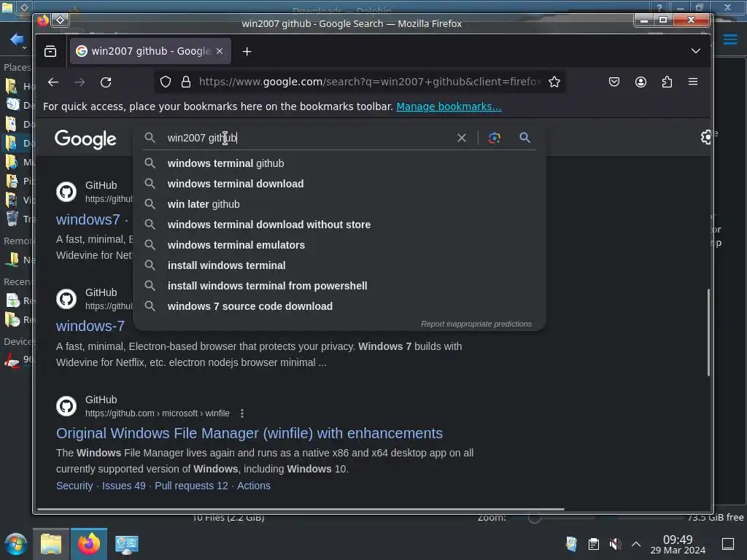The image size is (747, 560).
Task: Clear the Google search box with the X
Action: pyautogui.click(x=462, y=138)
